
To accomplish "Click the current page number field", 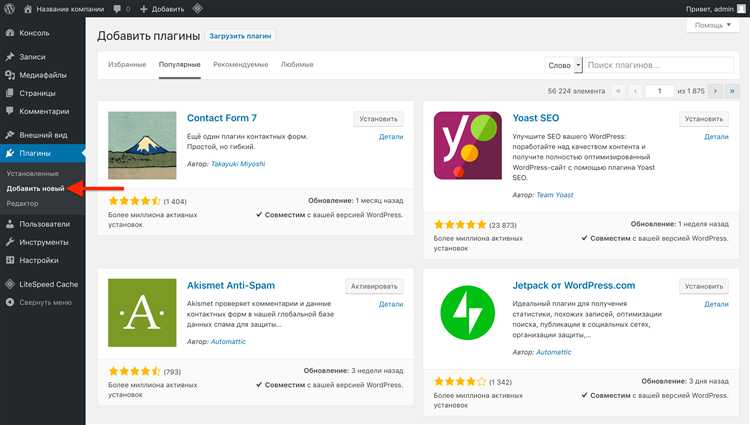I will [659, 91].
